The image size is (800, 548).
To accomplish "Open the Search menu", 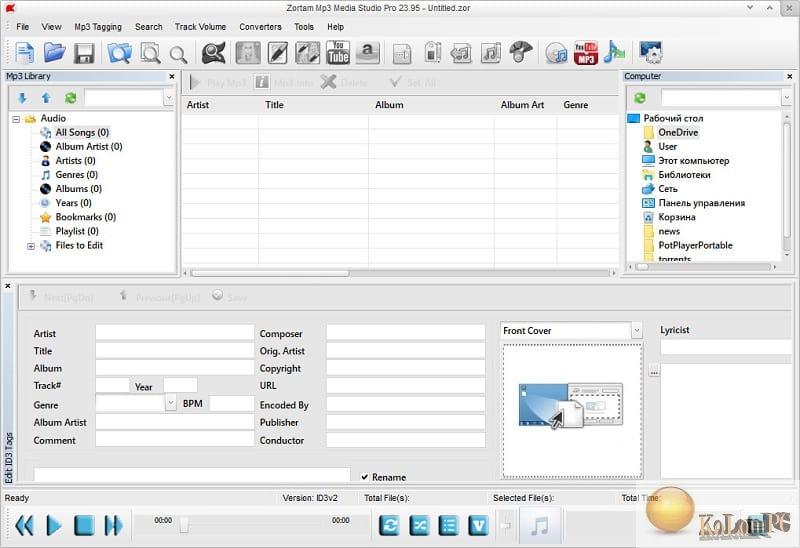I will 148,27.
